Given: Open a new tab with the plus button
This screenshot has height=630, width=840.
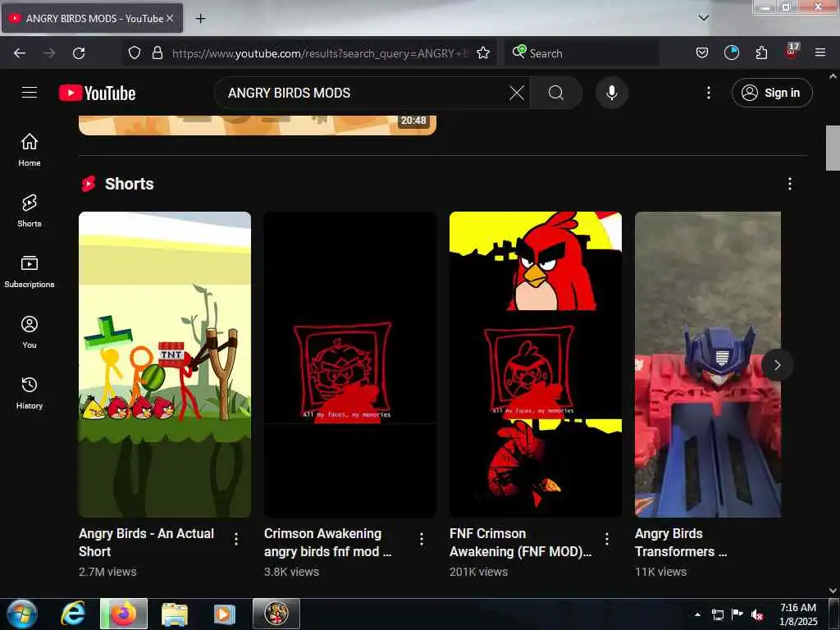Looking at the screenshot, I should 200,19.
